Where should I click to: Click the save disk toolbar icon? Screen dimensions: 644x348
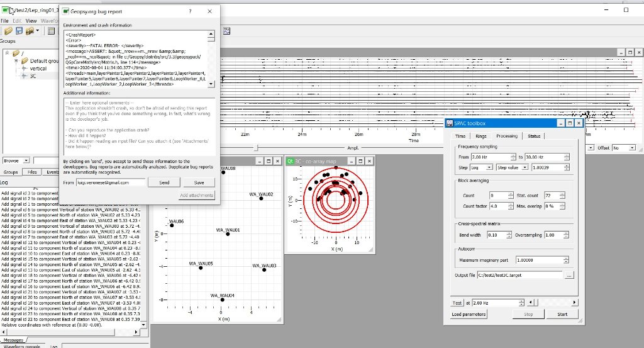[19, 30]
